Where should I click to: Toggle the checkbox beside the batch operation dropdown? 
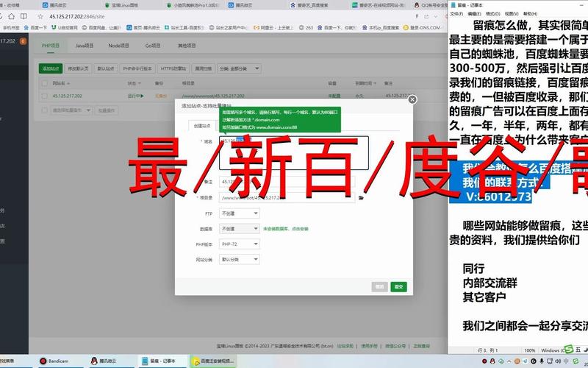point(45,110)
